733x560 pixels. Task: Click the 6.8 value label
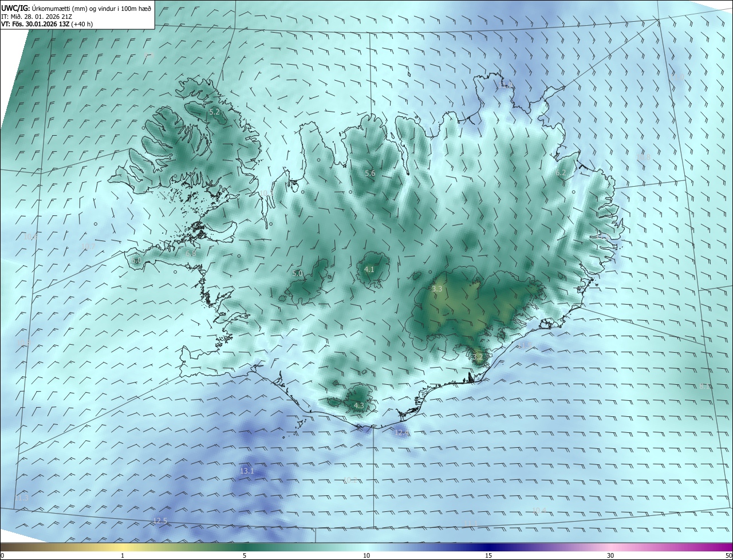coord(191,254)
